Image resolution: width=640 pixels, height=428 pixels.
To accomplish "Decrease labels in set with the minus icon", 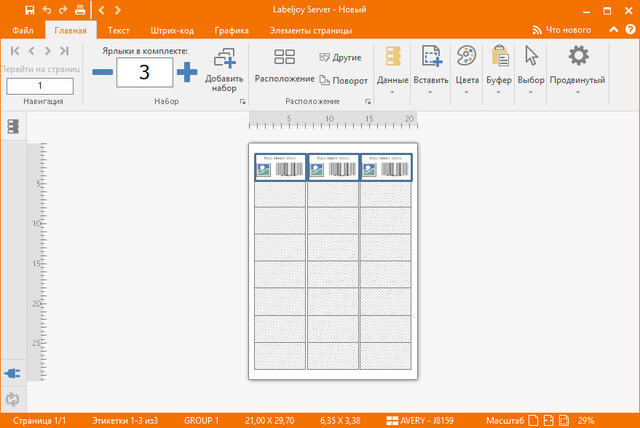I will pyautogui.click(x=102, y=71).
